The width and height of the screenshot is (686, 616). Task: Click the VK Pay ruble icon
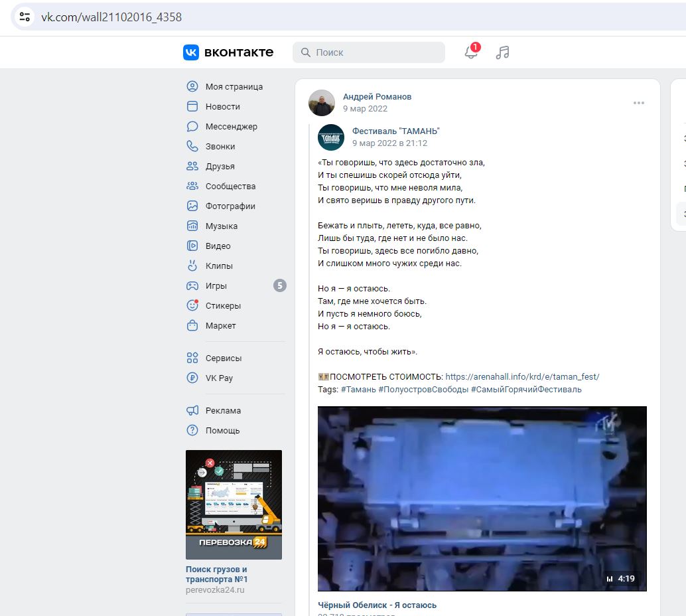tap(192, 378)
